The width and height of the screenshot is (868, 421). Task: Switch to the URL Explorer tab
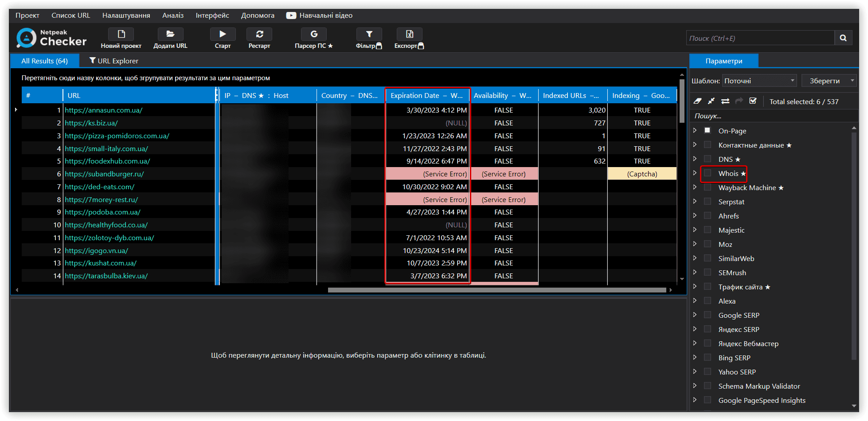(114, 61)
